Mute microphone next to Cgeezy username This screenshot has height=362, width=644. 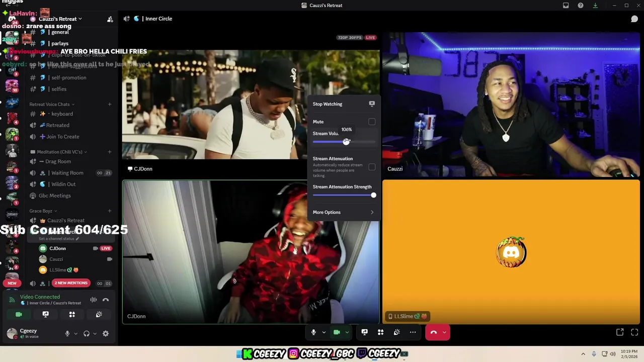(67, 333)
